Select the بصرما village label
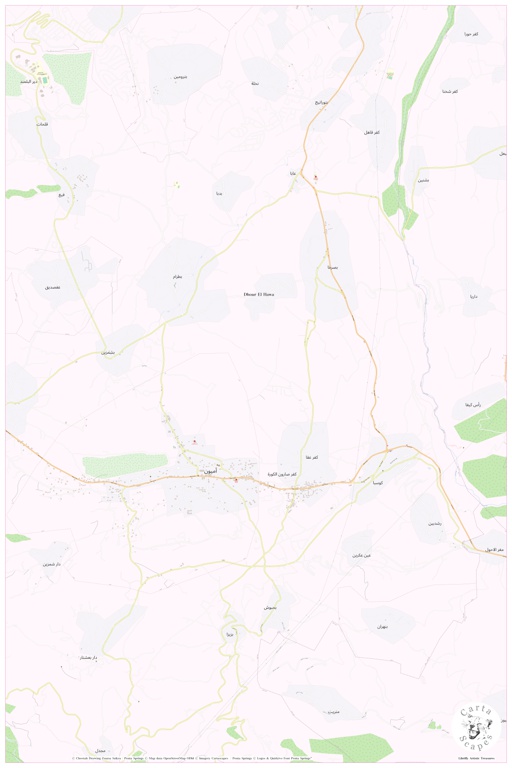The height and width of the screenshot is (768, 512). click(332, 268)
